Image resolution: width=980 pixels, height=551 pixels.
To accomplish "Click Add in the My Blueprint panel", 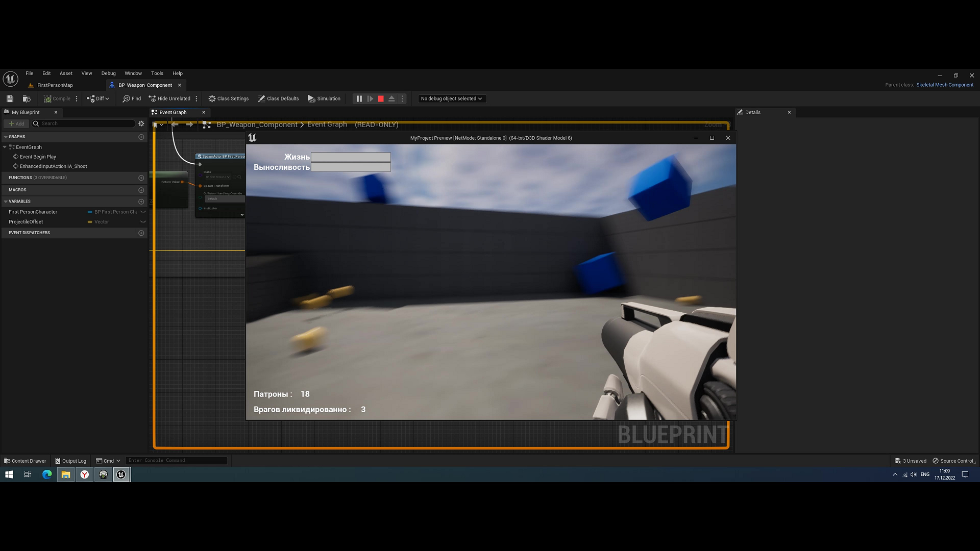I will coord(16,123).
